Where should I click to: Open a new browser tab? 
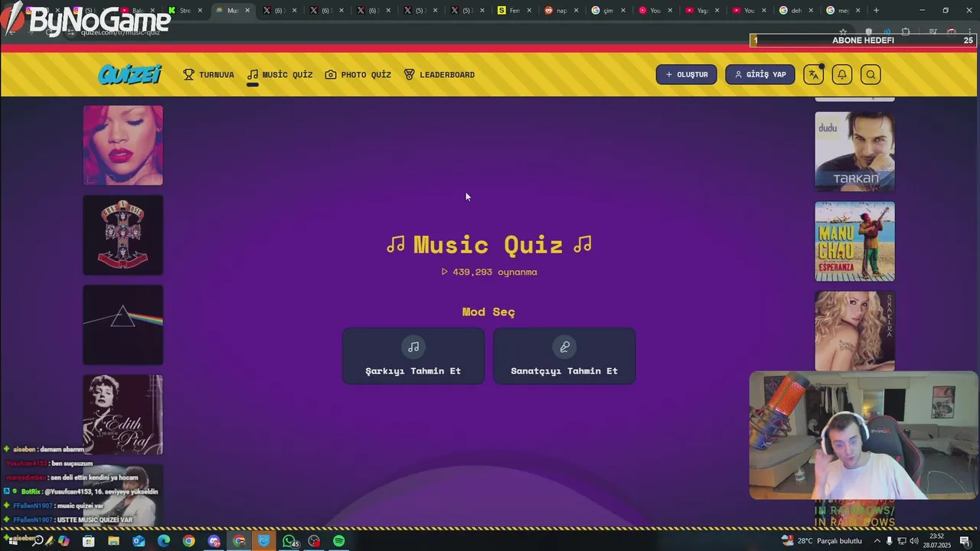pos(876,11)
